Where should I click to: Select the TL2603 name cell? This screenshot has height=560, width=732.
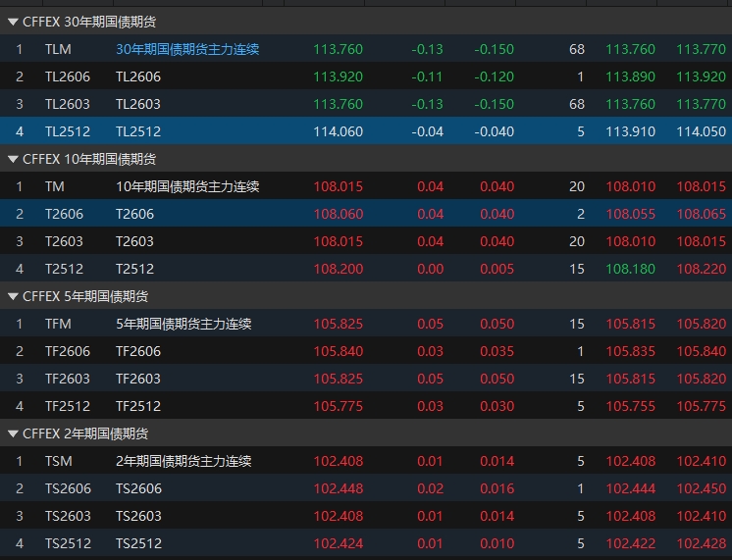(x=138, y=104)
